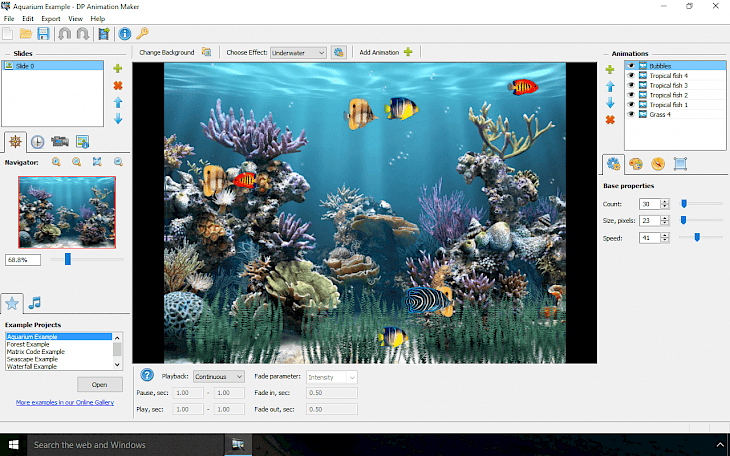The height and width of the screenshot is (456, 730).
Task: Open a project with the folder icon
Action: [26, 34]
